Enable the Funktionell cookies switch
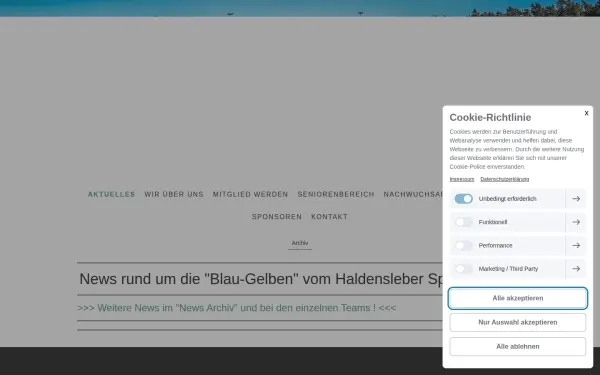600x375 pixels. coord(463,222)
